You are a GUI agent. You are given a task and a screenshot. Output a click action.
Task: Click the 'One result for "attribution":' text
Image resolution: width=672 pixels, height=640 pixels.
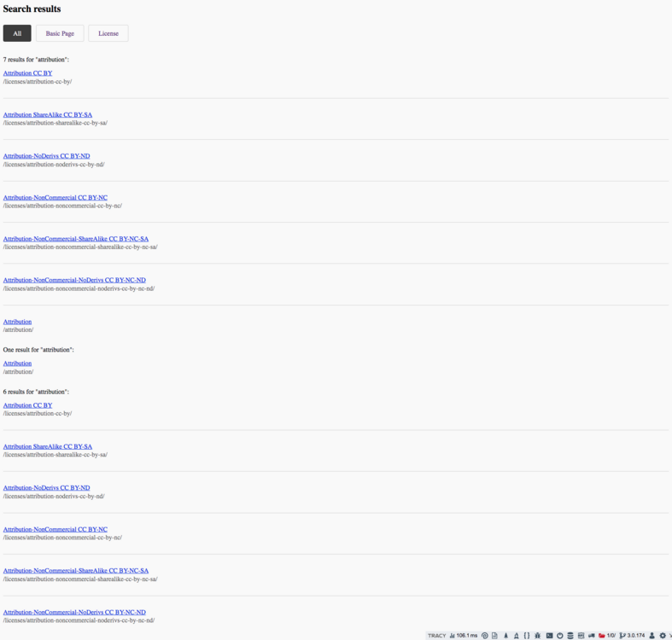38,350
